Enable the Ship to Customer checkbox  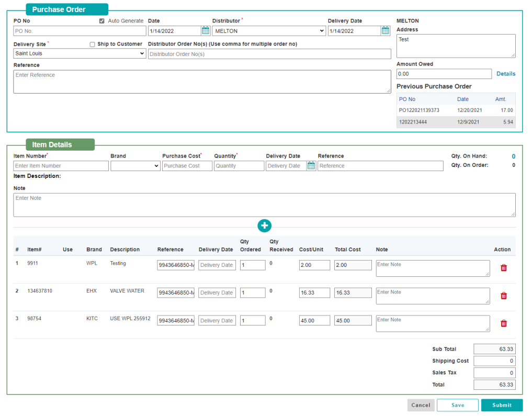(92, 44)
